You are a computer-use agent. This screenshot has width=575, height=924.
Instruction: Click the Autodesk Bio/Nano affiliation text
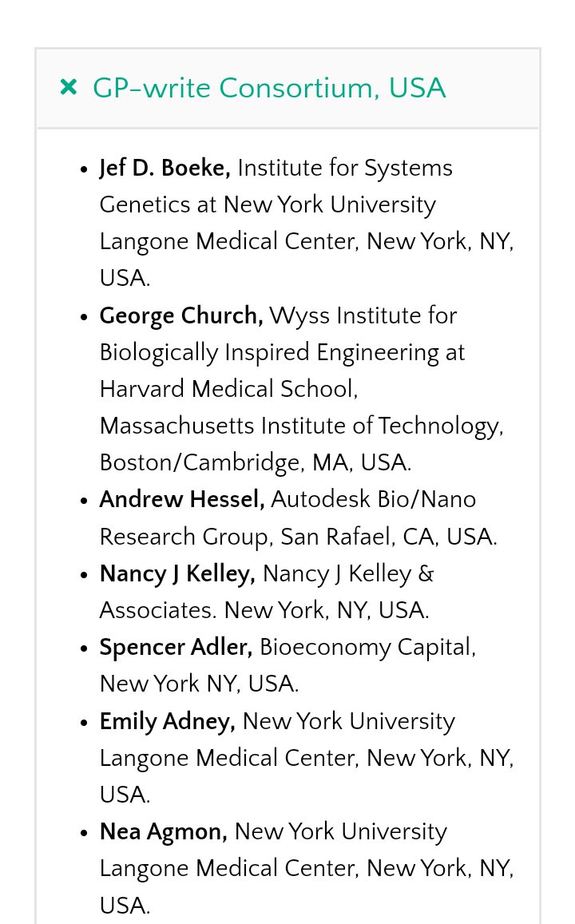[373, 500]
